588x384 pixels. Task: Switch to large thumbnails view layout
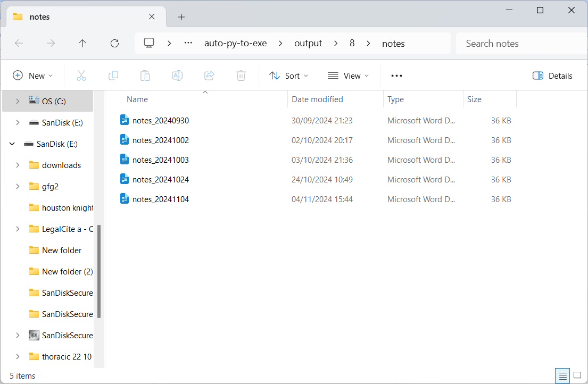577,375
